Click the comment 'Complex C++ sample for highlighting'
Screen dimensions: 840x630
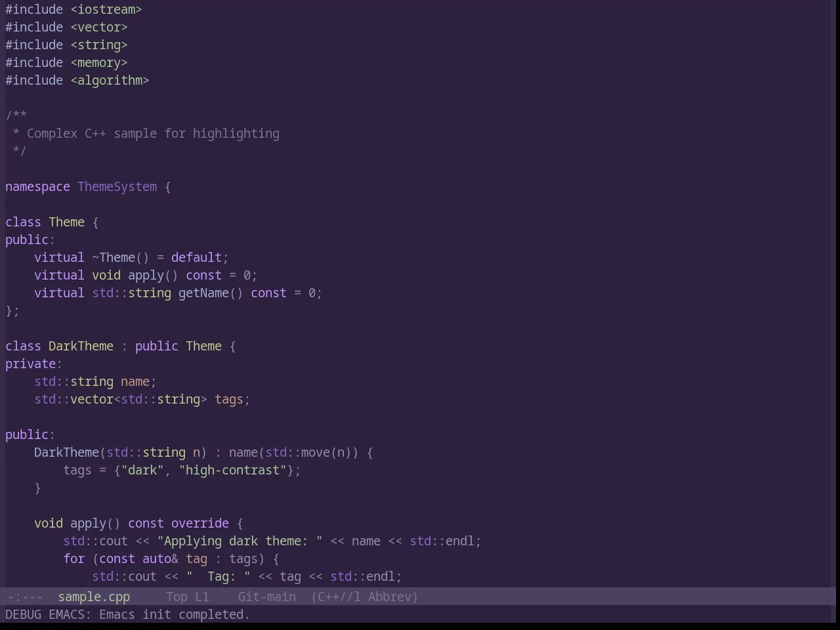pos(153,133)
